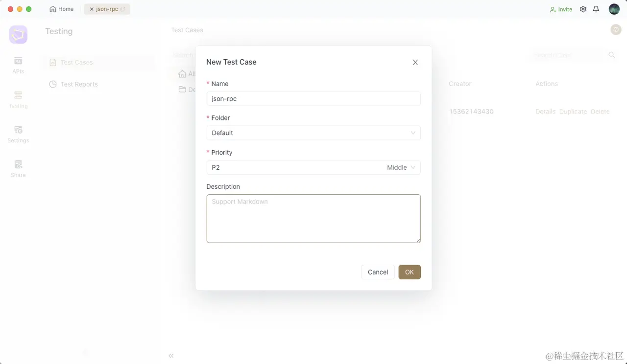Focus the Name input field
Image resolution: width=627 pixels, height=364 pixels.
click(x=313, y=98)
